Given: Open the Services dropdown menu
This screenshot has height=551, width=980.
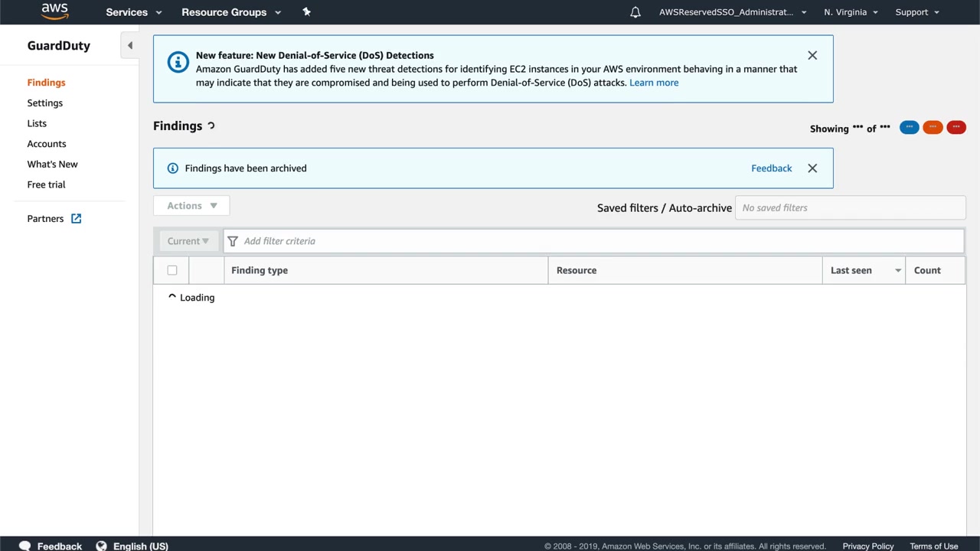Looking at the screenshot, I should coord(134,12).
